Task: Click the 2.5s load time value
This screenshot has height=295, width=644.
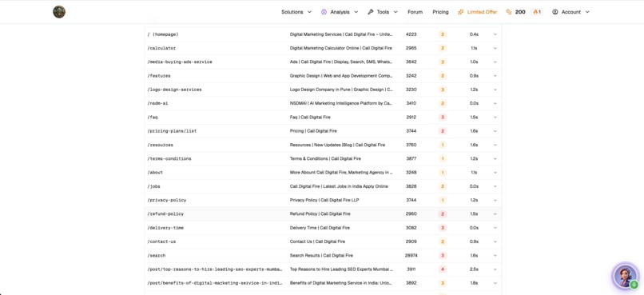Action: click(474, 269)
